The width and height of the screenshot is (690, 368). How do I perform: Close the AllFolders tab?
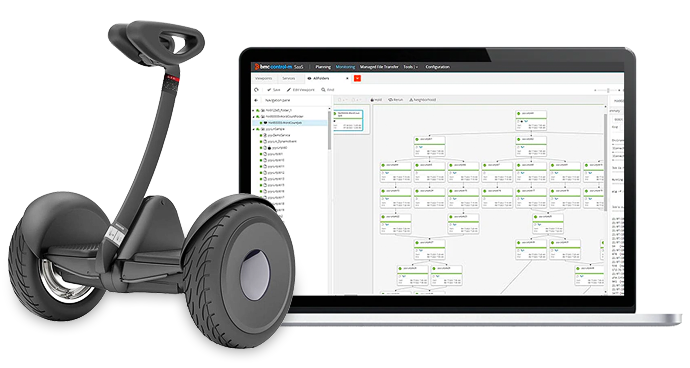tap(347, 78)
